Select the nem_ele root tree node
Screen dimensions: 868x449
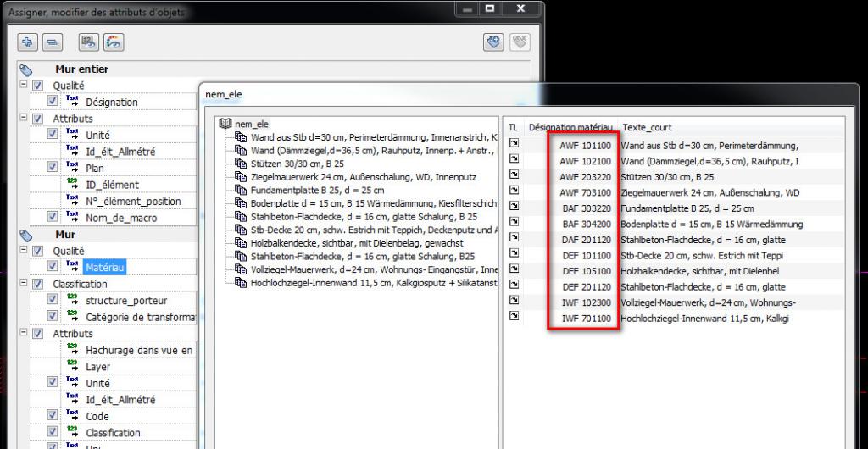[252, 125]
